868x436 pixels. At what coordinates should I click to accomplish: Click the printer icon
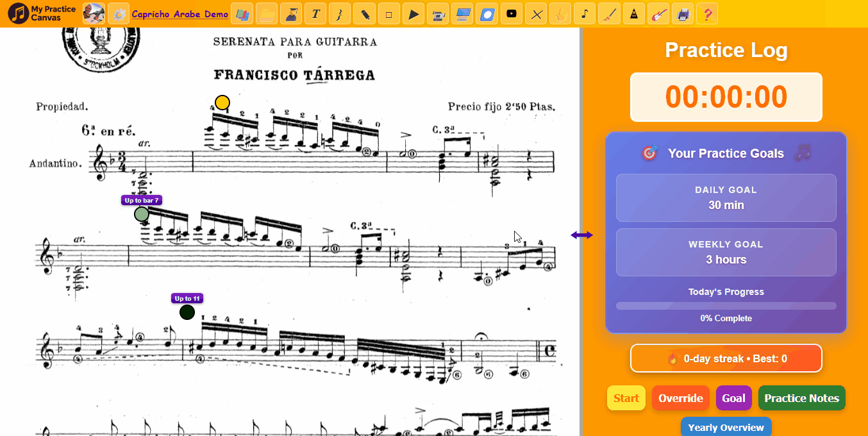[x=683, y=13]
